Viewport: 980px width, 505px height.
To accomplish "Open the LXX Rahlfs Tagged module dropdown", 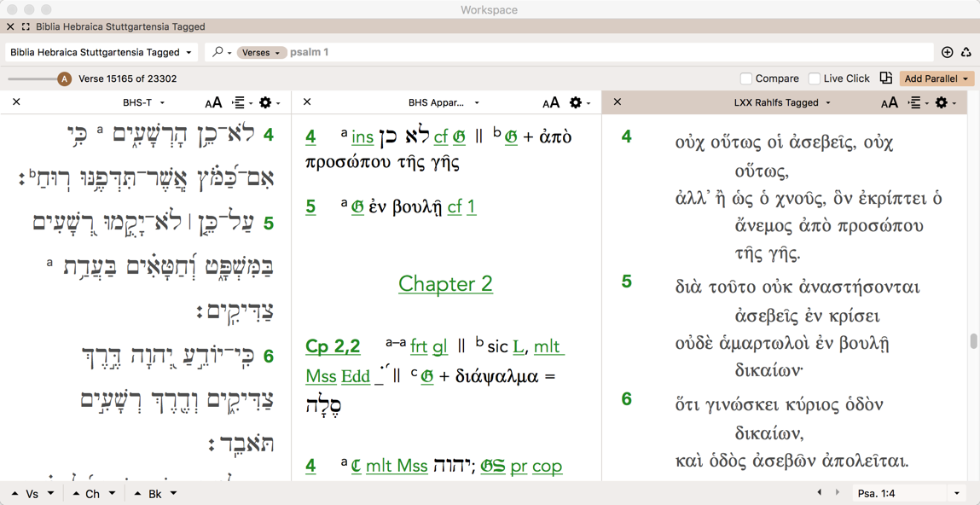I will click(781, 102).
